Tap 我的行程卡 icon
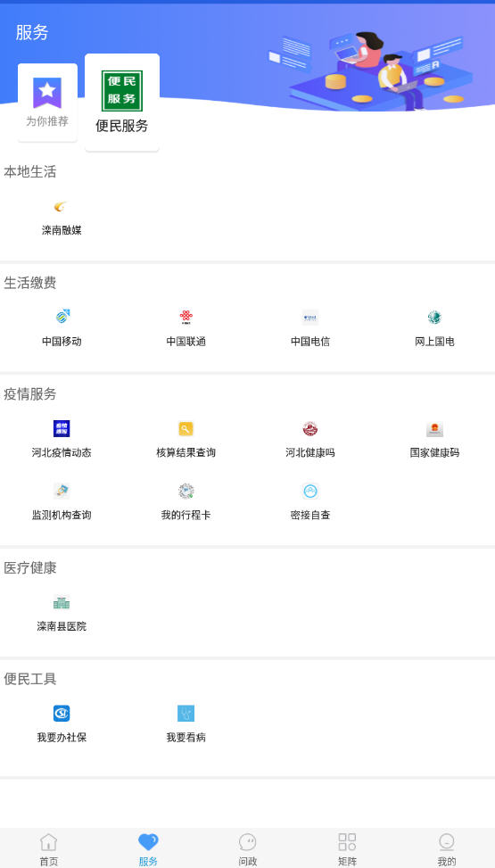 coord(186,491)
